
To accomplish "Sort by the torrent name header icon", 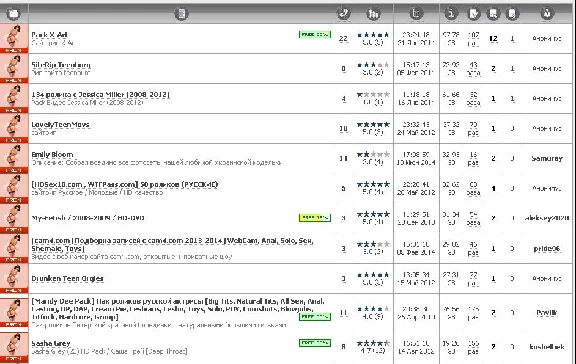I will click(x=181, y=14).
